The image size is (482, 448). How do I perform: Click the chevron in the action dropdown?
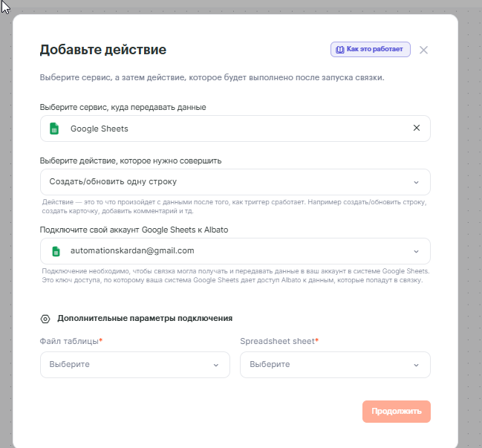(x=416, y=182)
